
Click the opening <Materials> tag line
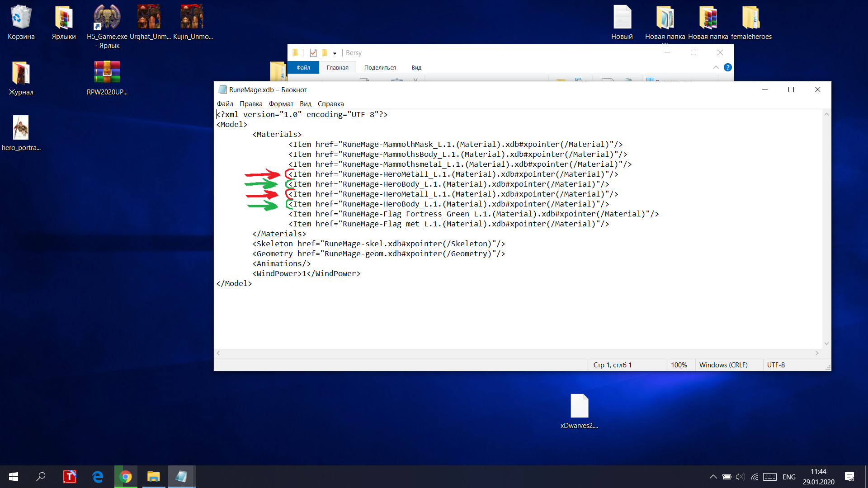coord(277,135)
